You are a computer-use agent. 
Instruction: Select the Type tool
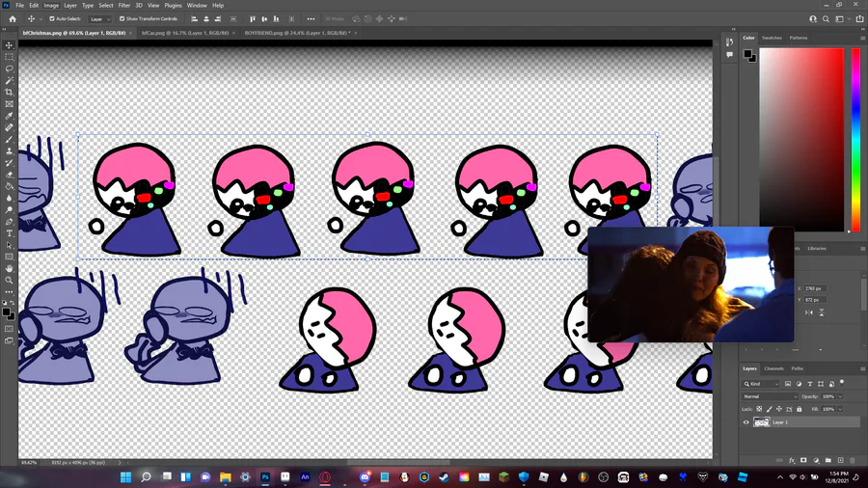[9, 233]
